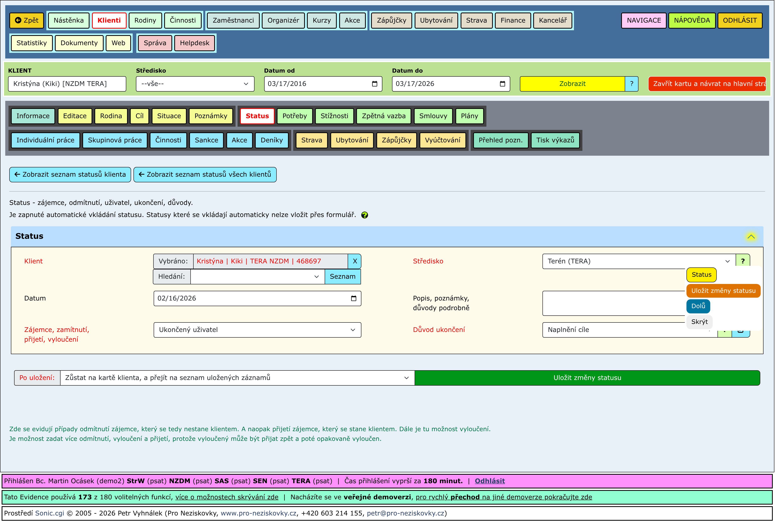Viewport: 776px width, 532px height.
Task: Click question mark beside Středisko Terén dropdown
Action: [x=743, y=261]
